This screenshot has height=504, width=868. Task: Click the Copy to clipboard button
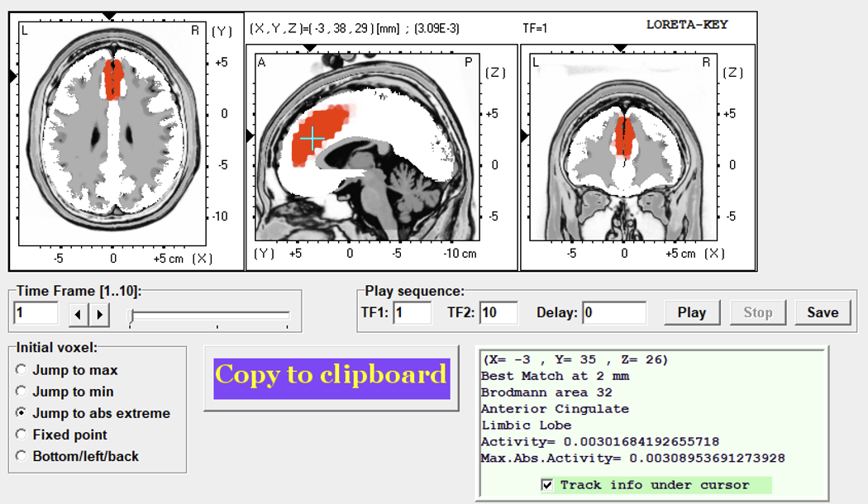(x=331, y=378)
